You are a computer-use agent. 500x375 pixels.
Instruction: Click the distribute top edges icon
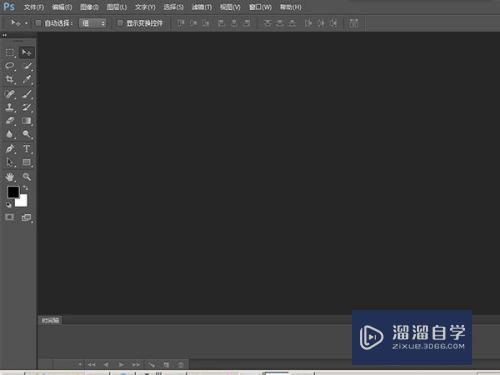click(x=267, y=23)
